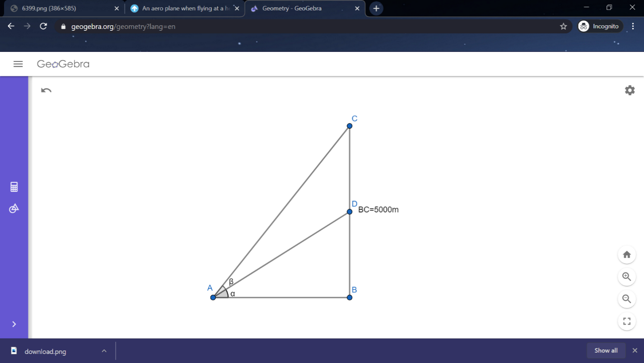The image size is (644, 363).
Task: Click the Show all downloads button
Action: 606,350
